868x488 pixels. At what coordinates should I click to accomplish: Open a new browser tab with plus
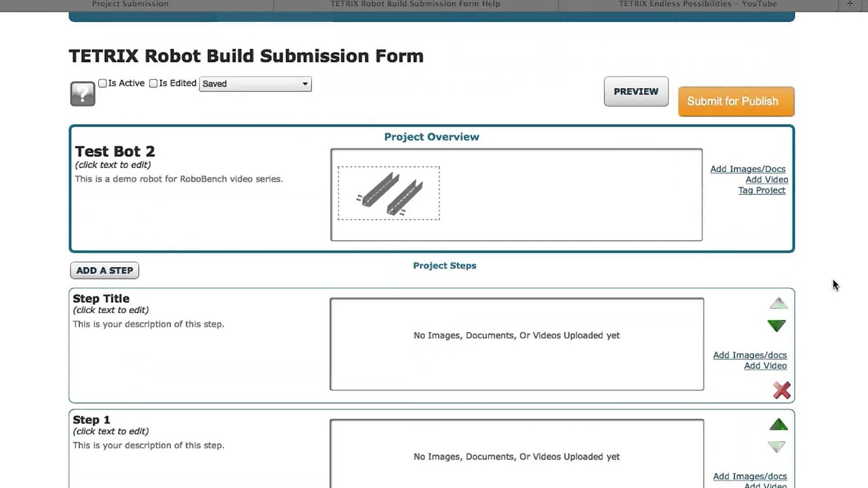[850, 4]
